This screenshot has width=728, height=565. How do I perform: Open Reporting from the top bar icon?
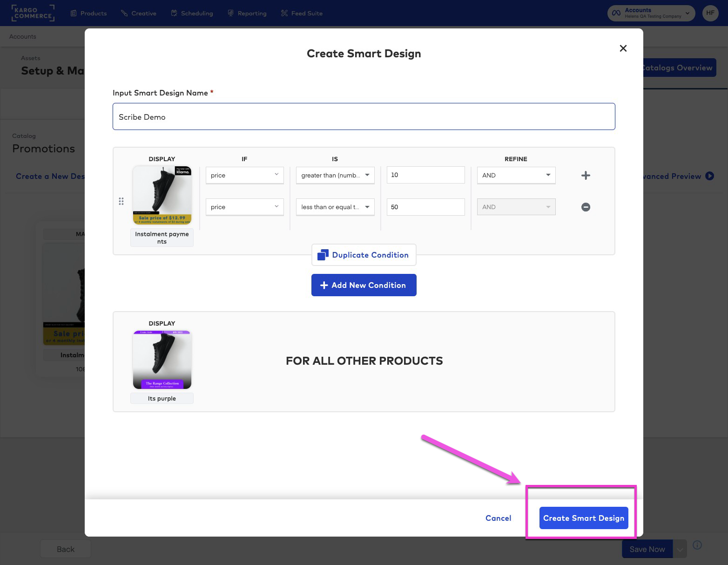(x=230, y=13)
